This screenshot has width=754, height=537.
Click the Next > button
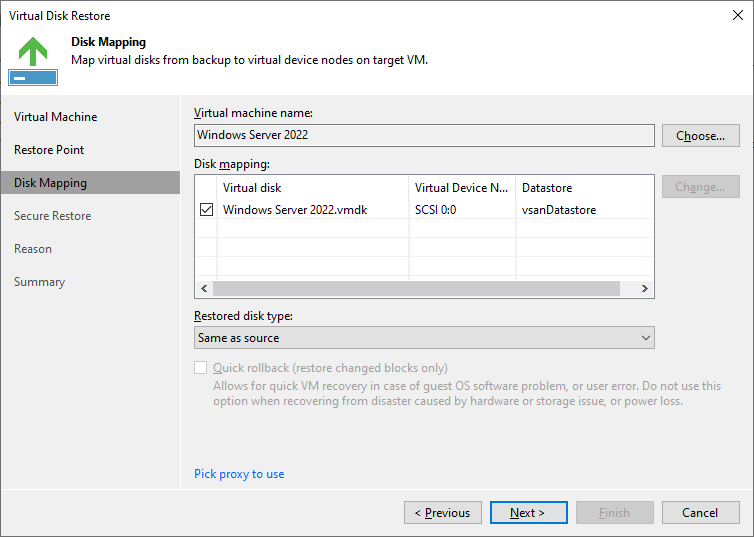[528, 512]
